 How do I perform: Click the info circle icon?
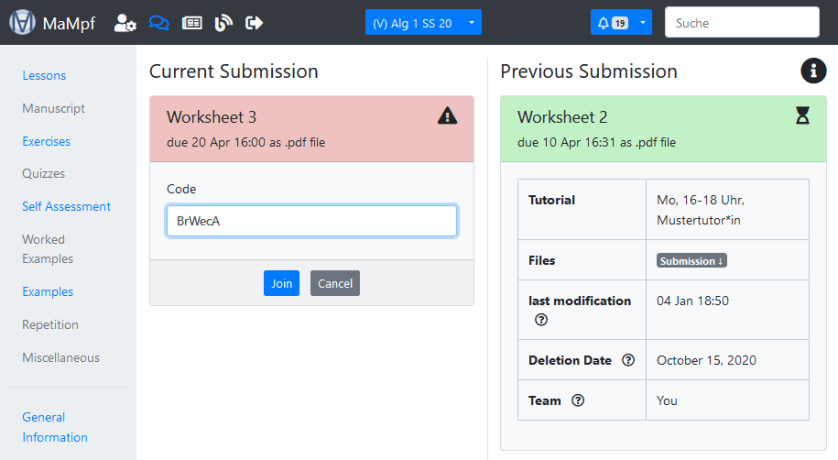click(814, 71)
